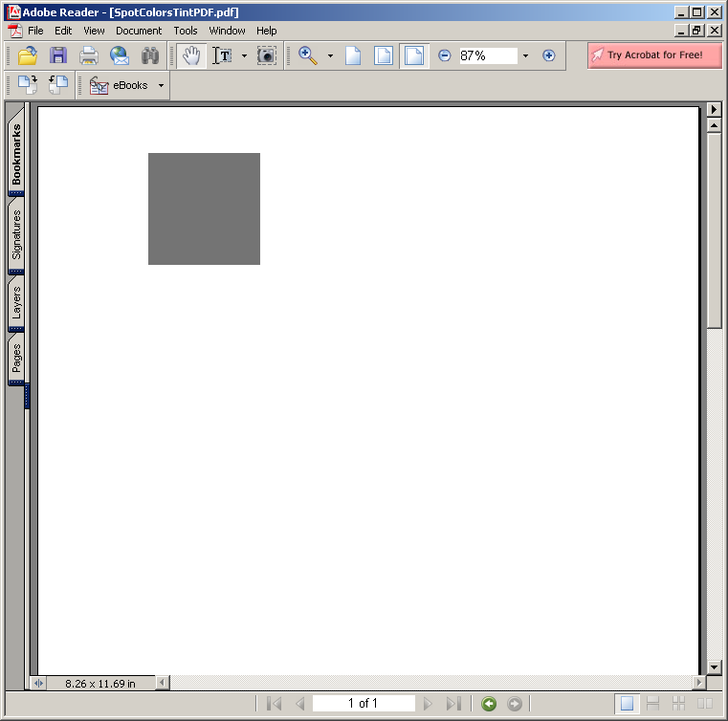Open the eBooks dropdown arrow
This screenshot has height=721, width=728.
coord(161,85)
